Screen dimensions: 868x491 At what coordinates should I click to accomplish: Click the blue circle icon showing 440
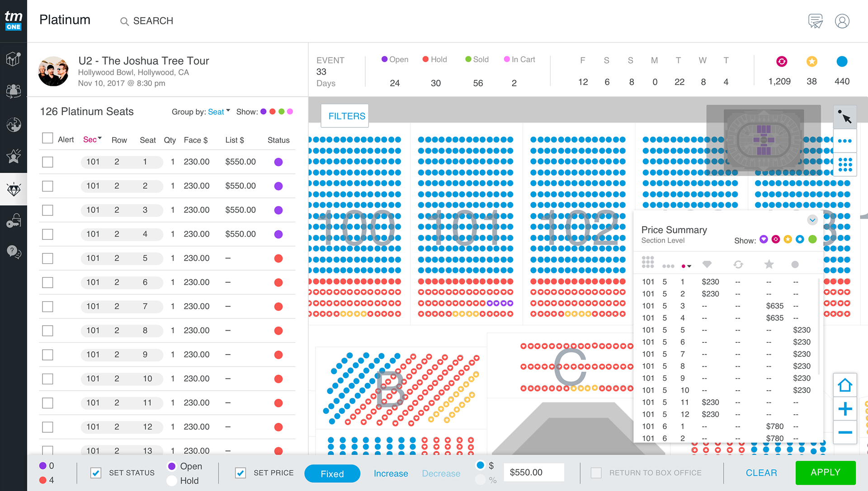click(842, 61)
